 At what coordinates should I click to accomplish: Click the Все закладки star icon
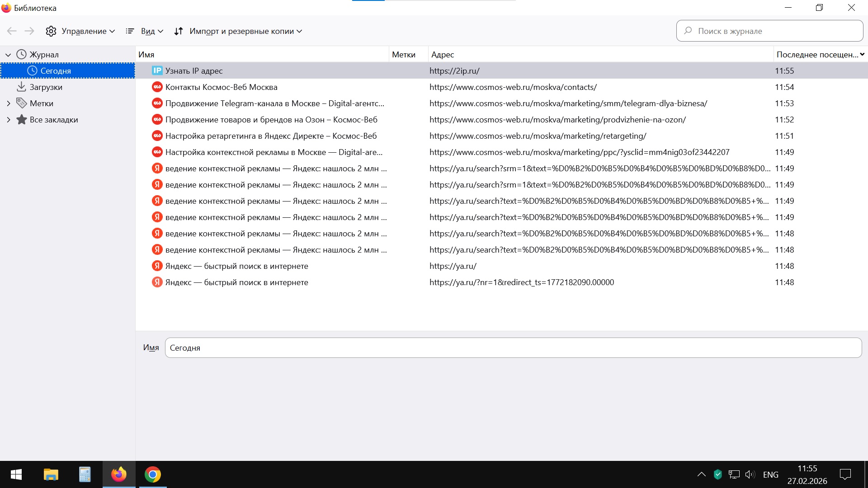(x=21, y=120)
